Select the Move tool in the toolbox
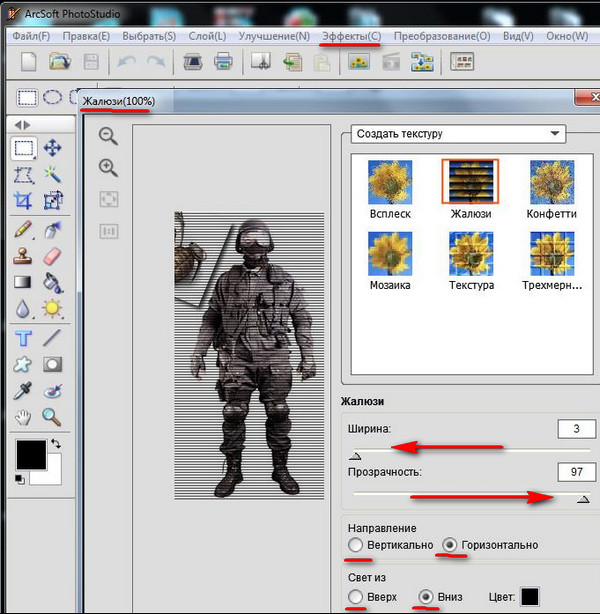 (x=52, y=148)
